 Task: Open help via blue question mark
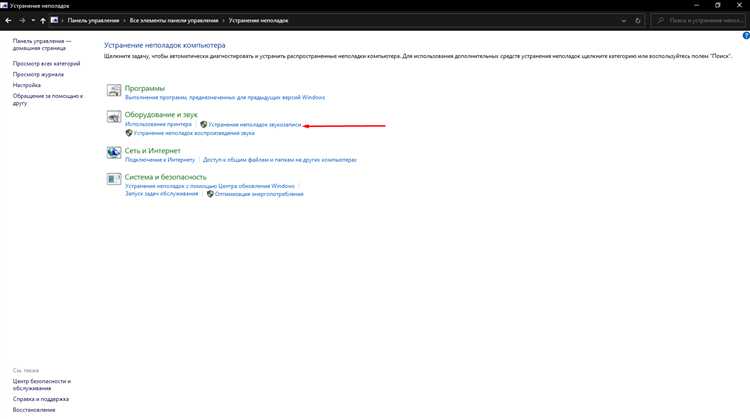[x=746, y=36]
